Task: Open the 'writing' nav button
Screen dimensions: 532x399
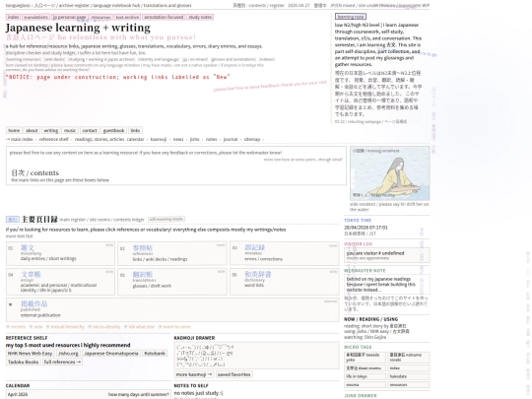Action: [51, 130]
